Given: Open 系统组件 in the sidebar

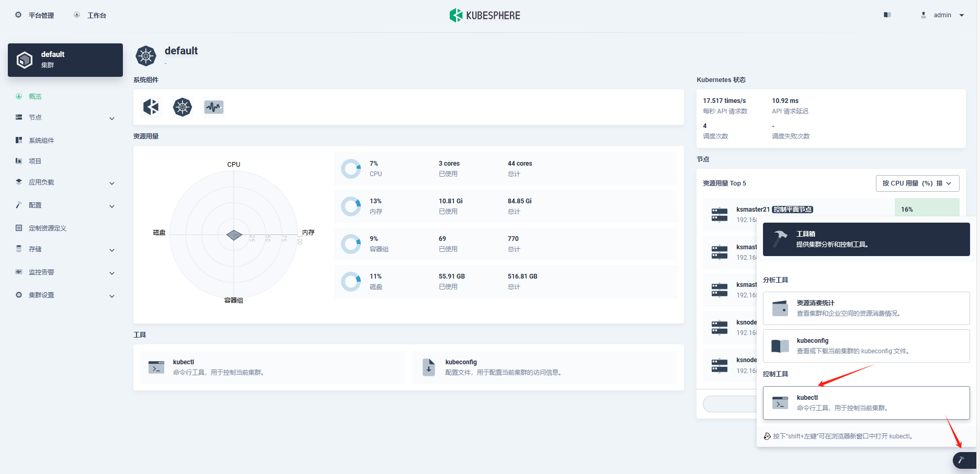Looking at the screenshot, I should [x=41, y=140].
